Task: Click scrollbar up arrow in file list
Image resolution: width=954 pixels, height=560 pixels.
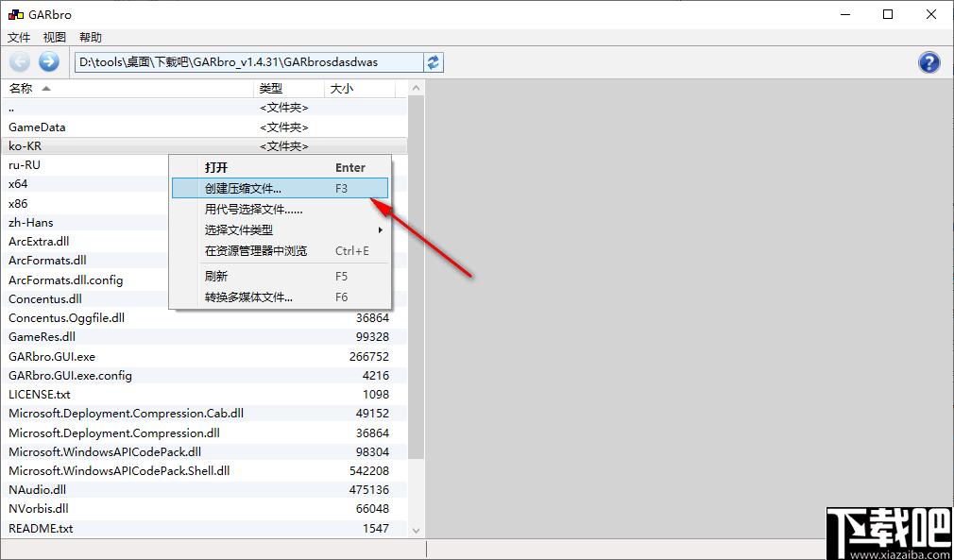Action: coord(417,88)
